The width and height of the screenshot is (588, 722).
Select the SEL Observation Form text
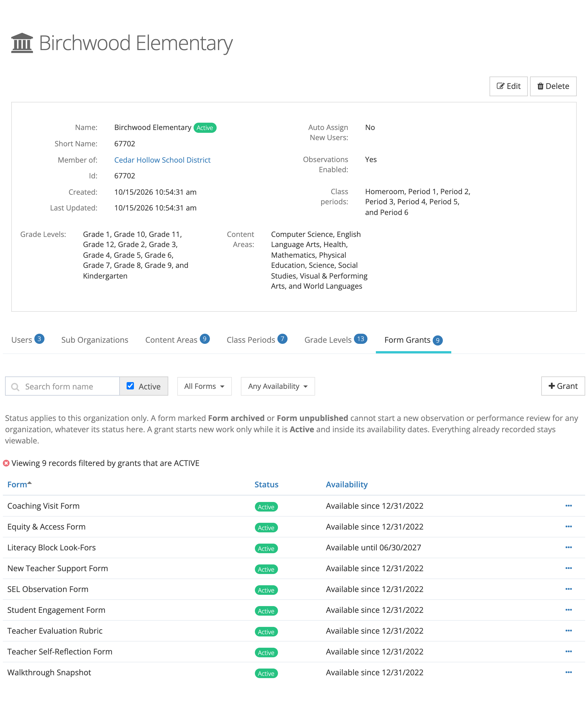(x=48, y=589)
